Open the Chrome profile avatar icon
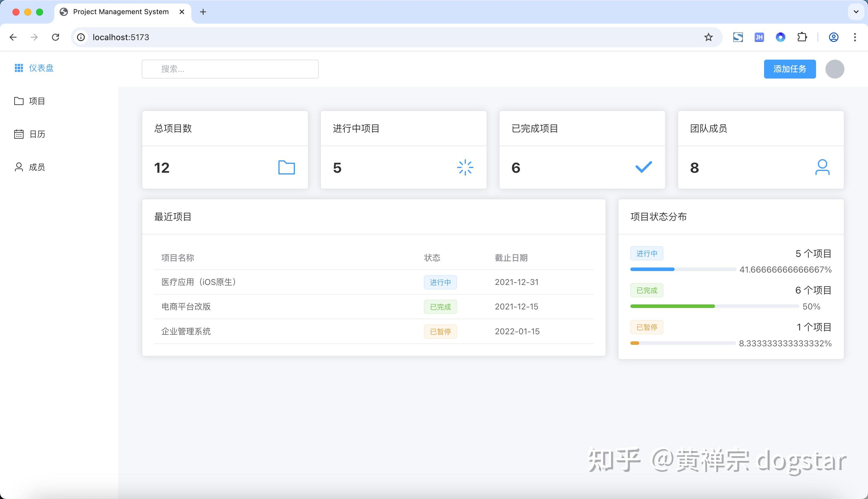The height and width of the screenshot is (499, 868). (833, 37)
